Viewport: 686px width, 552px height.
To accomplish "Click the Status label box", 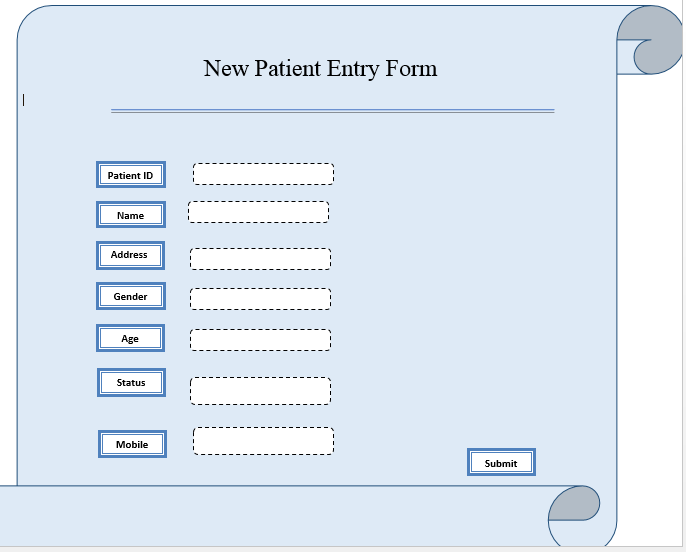I will [131, 382].
